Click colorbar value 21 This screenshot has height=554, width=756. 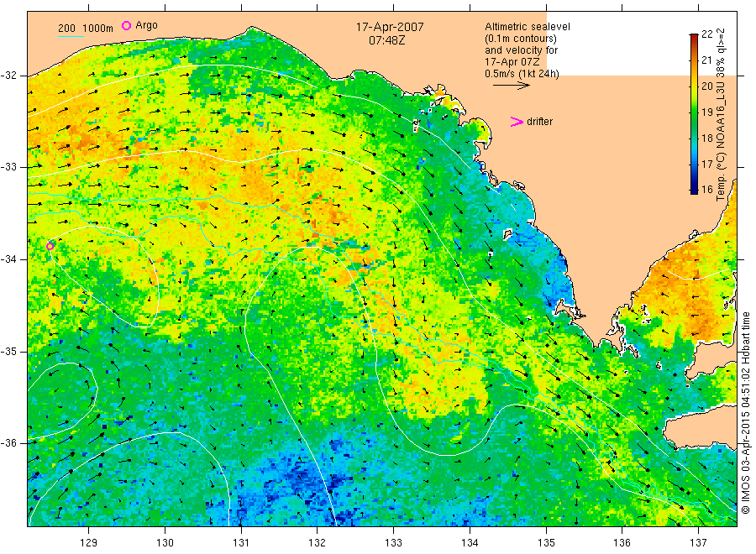tap(706, 60)
